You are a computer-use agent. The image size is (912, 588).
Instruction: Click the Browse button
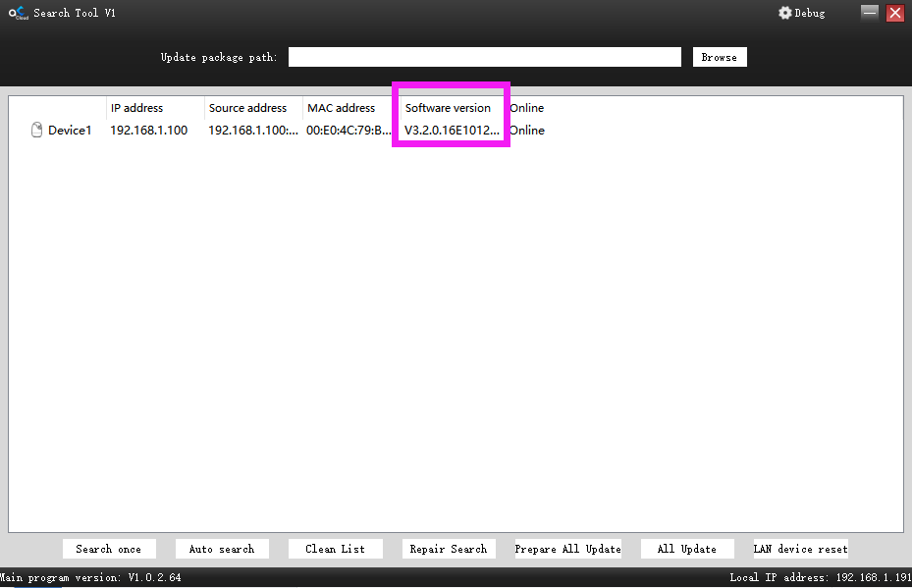click(720, 57)
